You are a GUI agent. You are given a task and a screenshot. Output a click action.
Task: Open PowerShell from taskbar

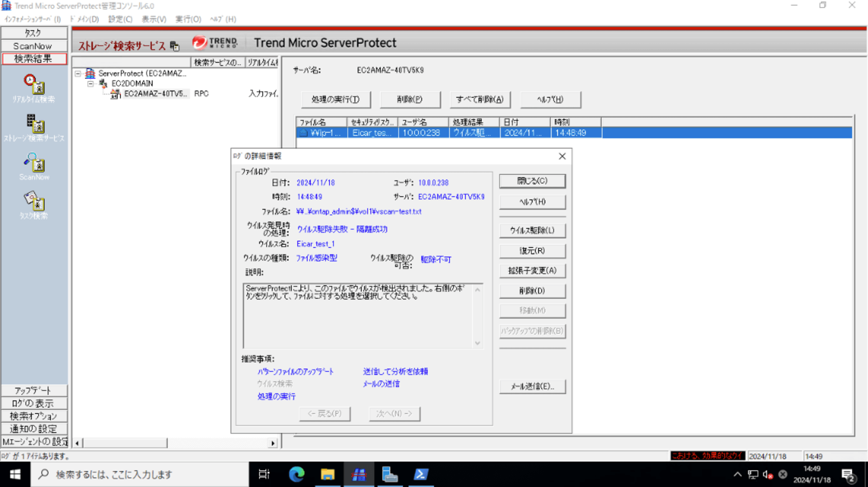421,474
